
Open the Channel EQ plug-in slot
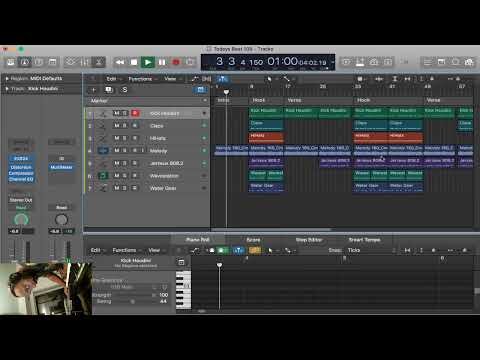[21, 179]
